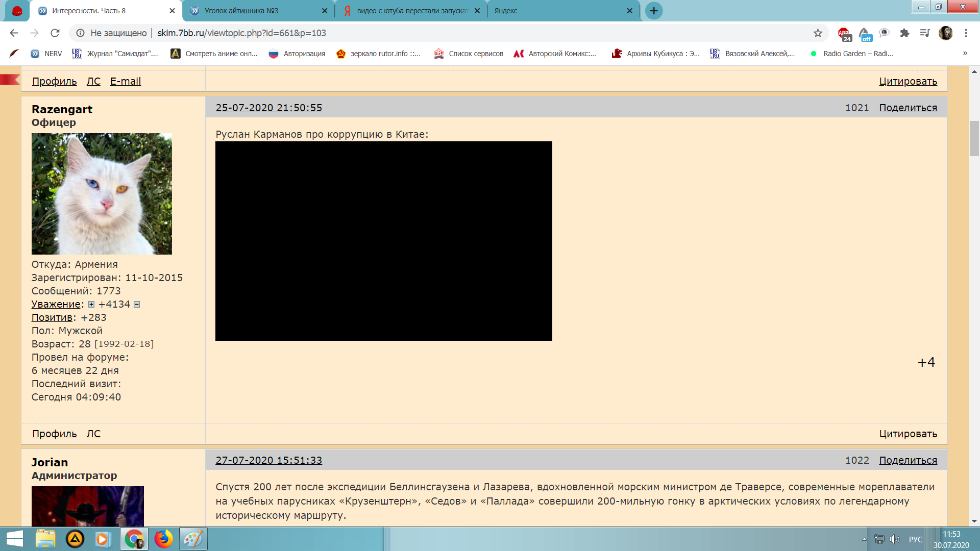This screenshot has width=980, height=551.
Task: Close the 'Уголок айтишника №3' tab
Action: coord(325,11)
